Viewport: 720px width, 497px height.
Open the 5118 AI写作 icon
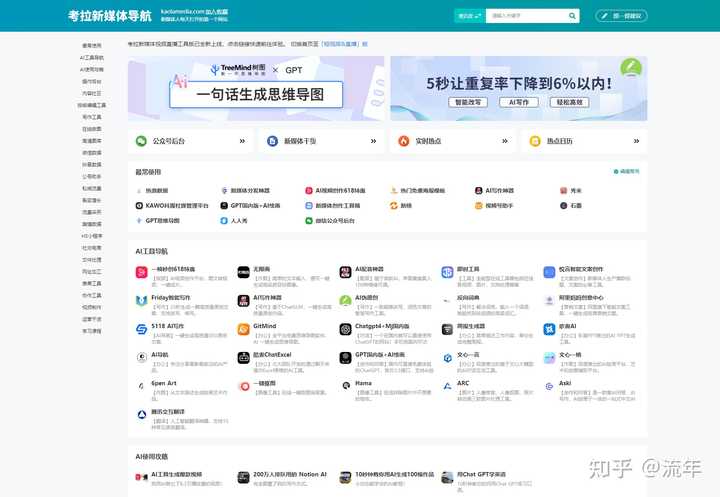141,329
